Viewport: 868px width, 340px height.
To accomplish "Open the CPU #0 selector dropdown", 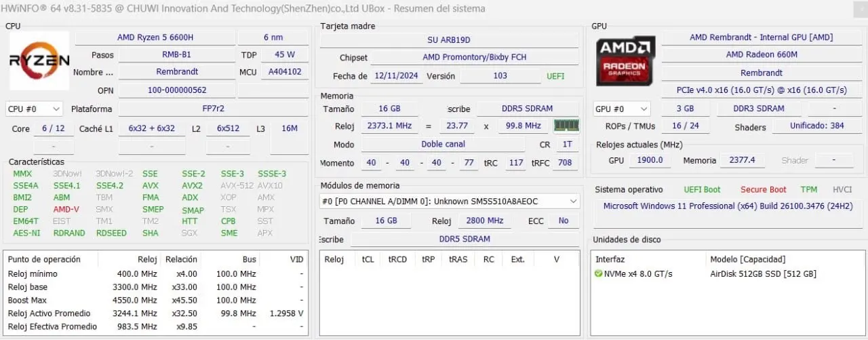I will [34, 109].
